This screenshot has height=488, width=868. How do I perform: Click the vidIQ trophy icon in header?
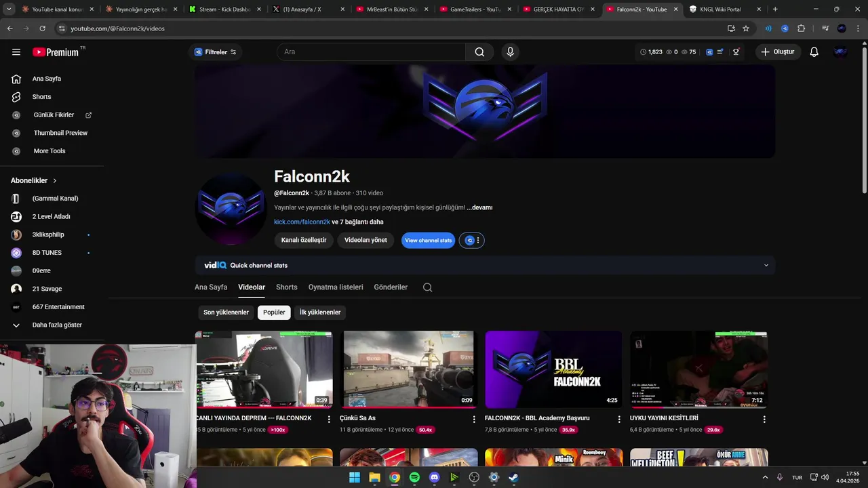pos(736,52)
